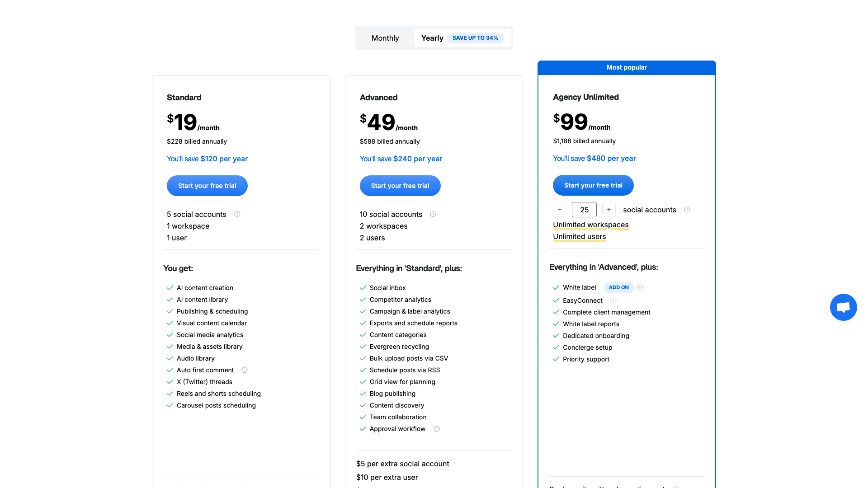Viewport: 868px width, 488px height.
Task: Open the tooltip icon next to 'Approval workflow'
Action: click(x=437, y=429)
